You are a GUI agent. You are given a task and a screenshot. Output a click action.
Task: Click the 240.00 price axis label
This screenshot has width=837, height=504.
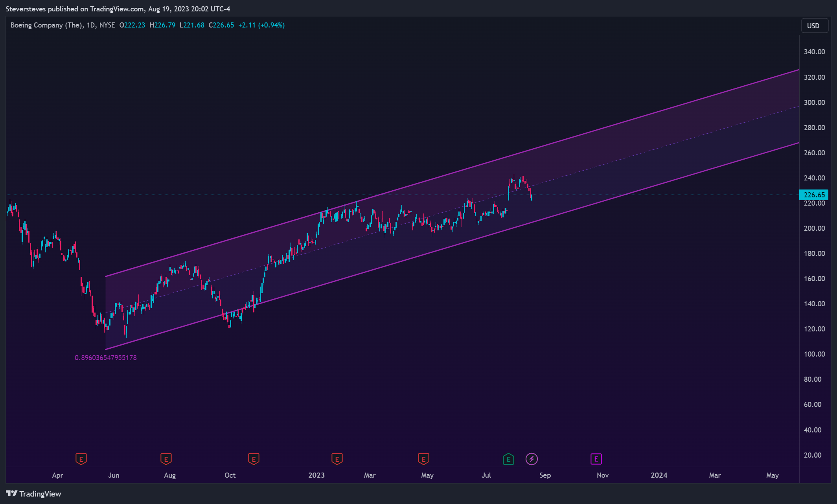pyautogui.click(x=814, y=178)
